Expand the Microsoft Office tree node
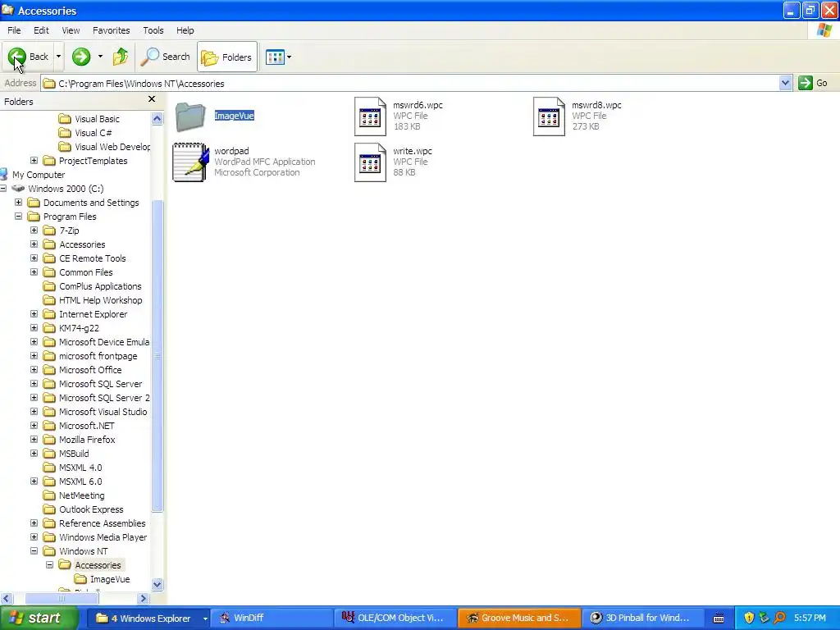840x630 pixels. (x=34, y=370)
